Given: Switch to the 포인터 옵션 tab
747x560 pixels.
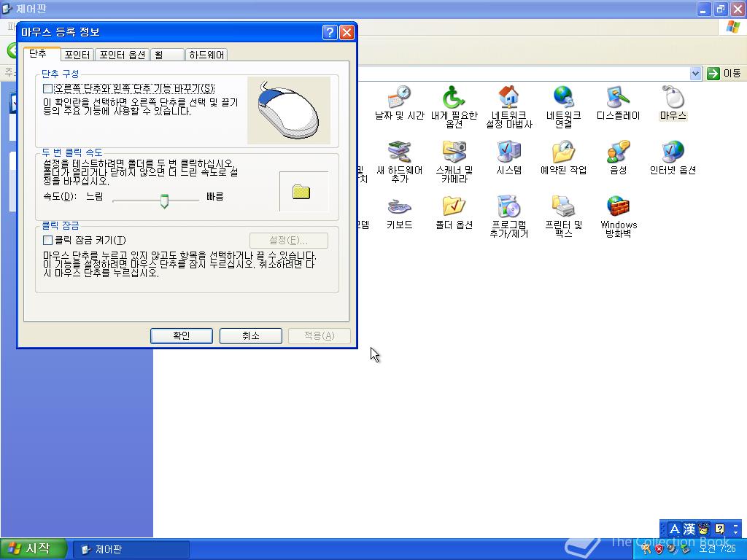Looking at the screenshot, I should pos(122,55).
